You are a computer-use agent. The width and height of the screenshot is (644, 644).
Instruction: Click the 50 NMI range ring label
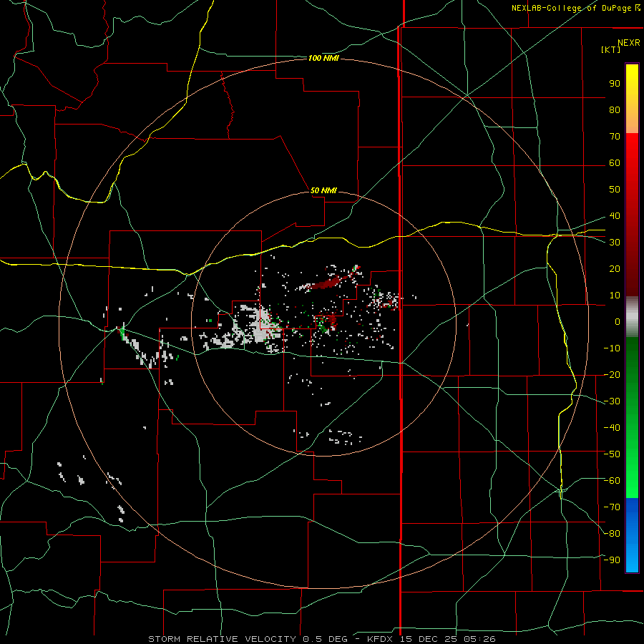323,190
